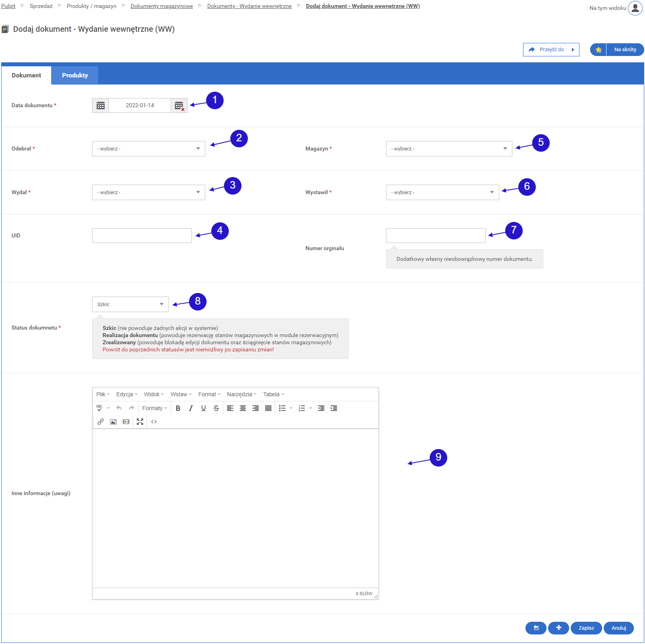Open the Wystawił dropdown

pyautogui.click(x=442, y=193)
